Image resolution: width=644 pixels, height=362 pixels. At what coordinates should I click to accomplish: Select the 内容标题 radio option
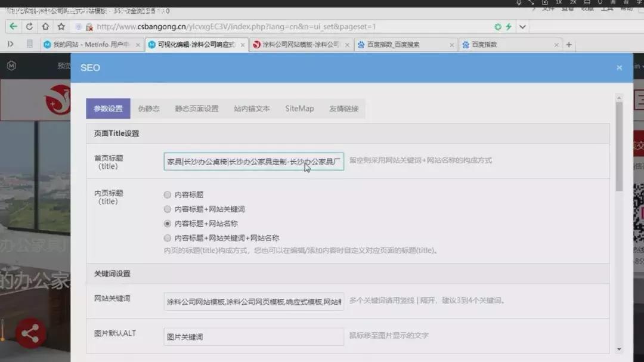pos(168,194)
